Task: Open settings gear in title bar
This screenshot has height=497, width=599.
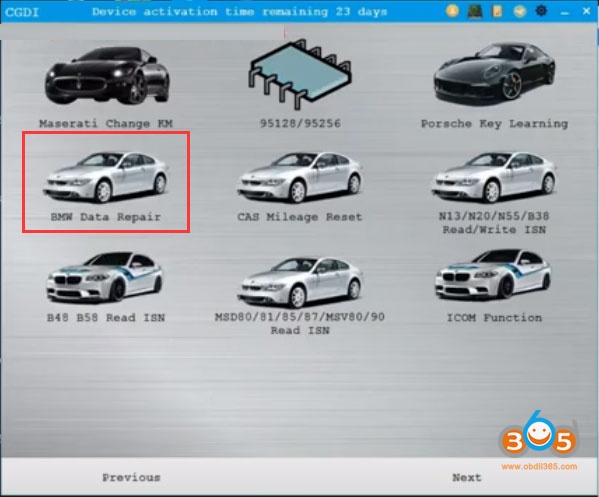Action: (541, 11)
